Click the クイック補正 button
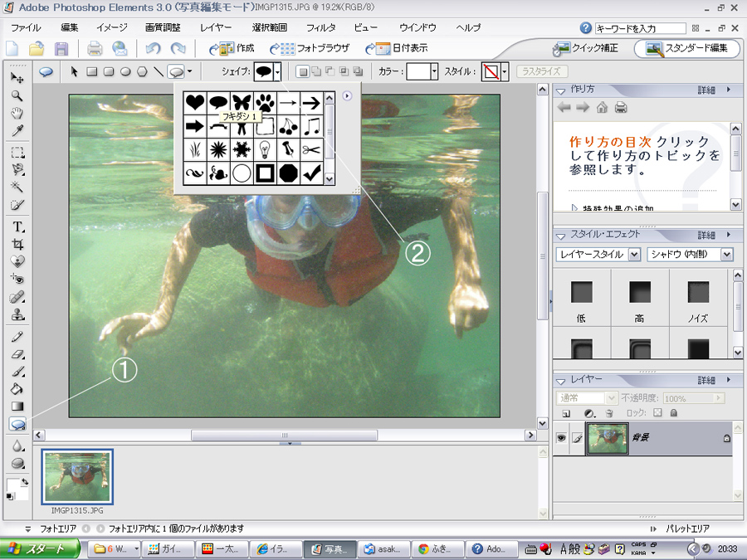The width and height of the screenshot is (747, 560). [587, 48]
